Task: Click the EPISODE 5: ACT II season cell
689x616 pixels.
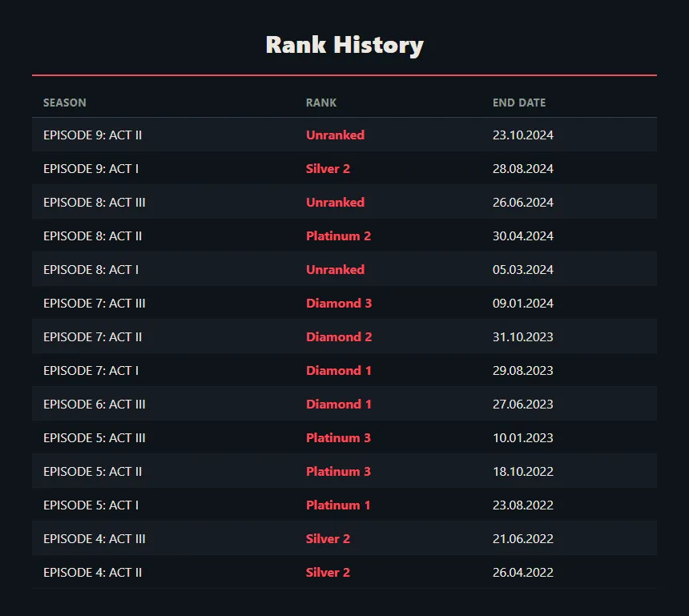Action: pos(93,472)
